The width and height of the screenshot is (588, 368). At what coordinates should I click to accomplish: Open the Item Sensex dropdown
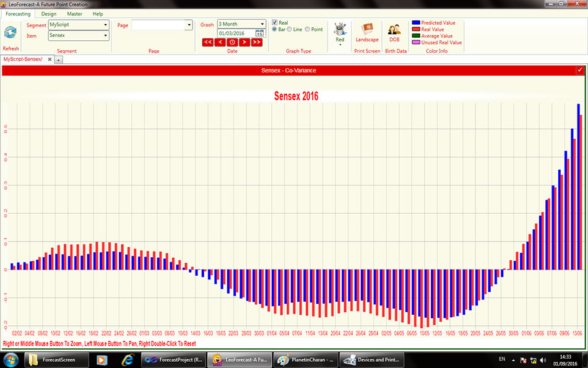click(x=105, y=36)
